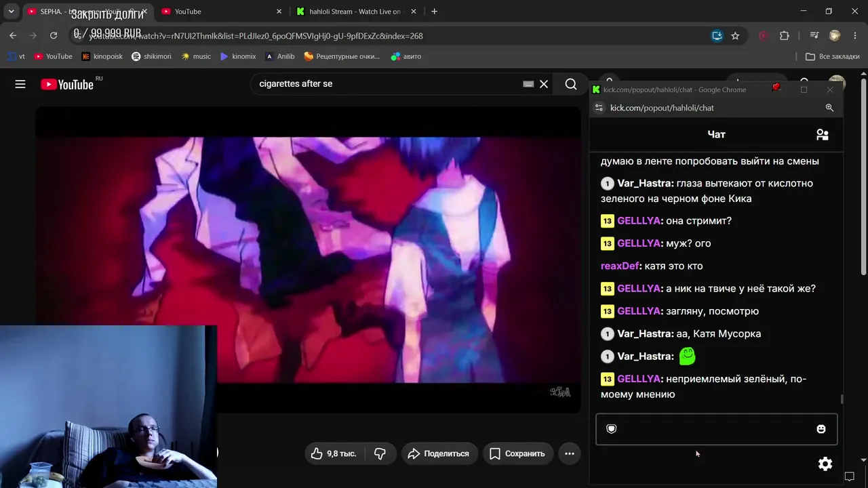Click the cast screen icon in address bar
Image resolution: width=868 pixels, height=488 pixels.
[x=717, y=36]
